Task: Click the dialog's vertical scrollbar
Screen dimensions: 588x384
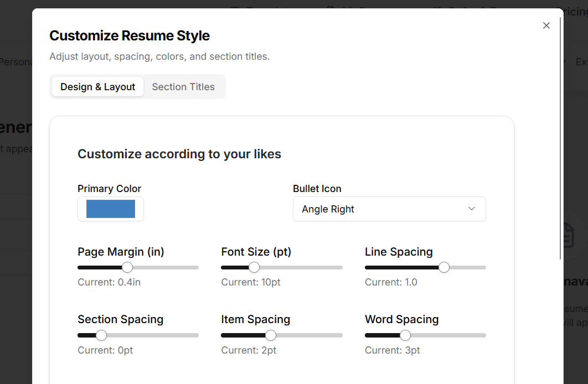Action: click(x=560, y=138)
